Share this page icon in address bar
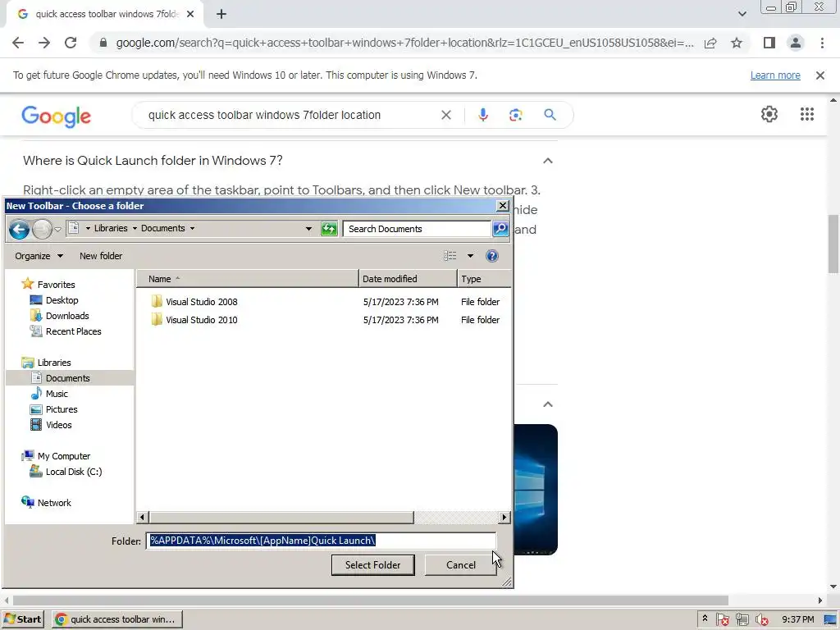 (x=710, y=43)
